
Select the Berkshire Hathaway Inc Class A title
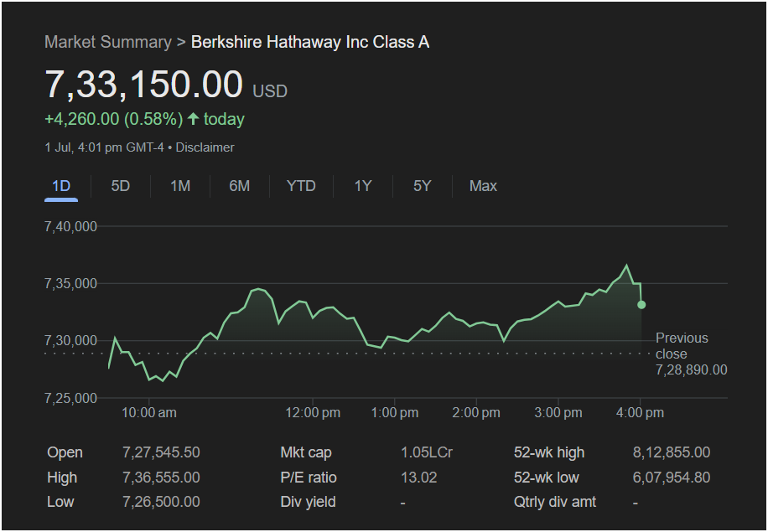[310, 42]
